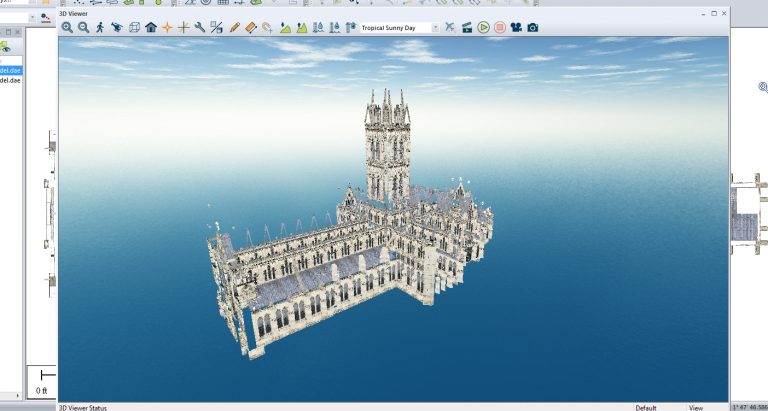Zoom out the 3D Viewer
This screenshot has height=411, width=768.
coord(84,27)
